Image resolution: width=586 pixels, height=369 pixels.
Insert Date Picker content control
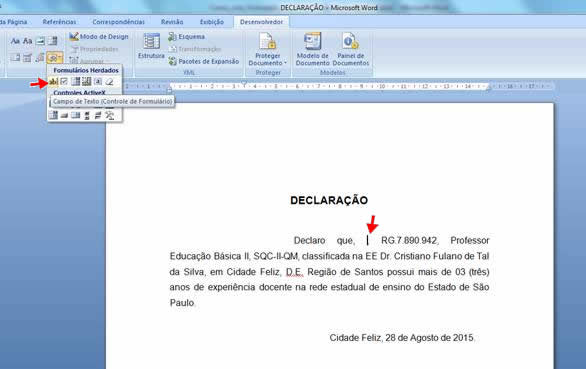click(27, 57)
